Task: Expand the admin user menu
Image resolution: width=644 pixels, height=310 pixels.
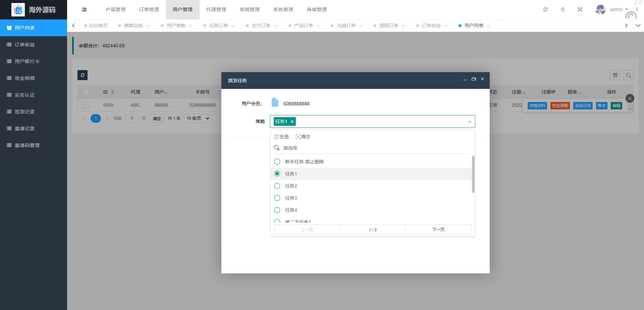Action: 619,10
